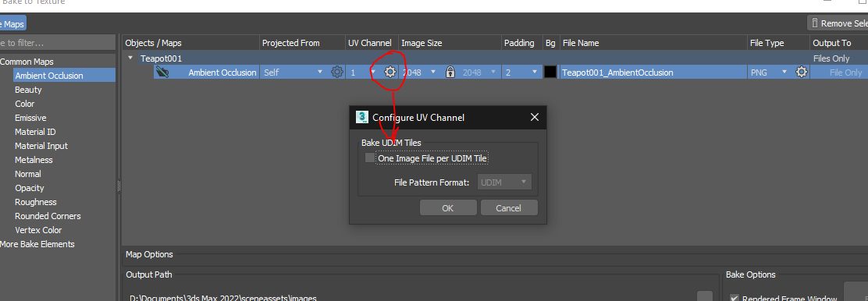Open locked image height 2048 dropdown
868x301 pixels.
click(x=493, y=72)
